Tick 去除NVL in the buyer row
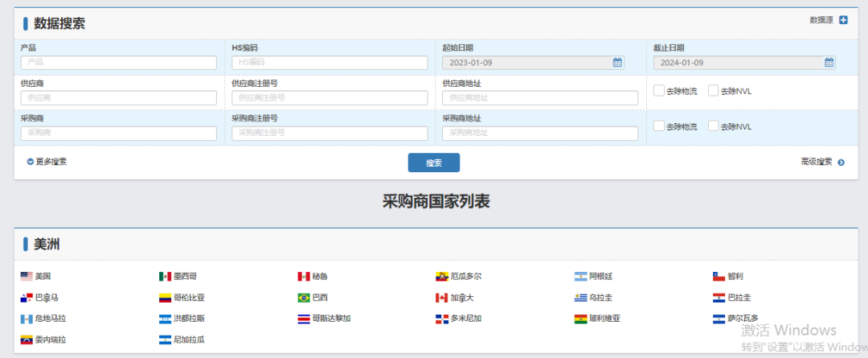The height and width of the screenshot is (358, 868). pos(713,126)
